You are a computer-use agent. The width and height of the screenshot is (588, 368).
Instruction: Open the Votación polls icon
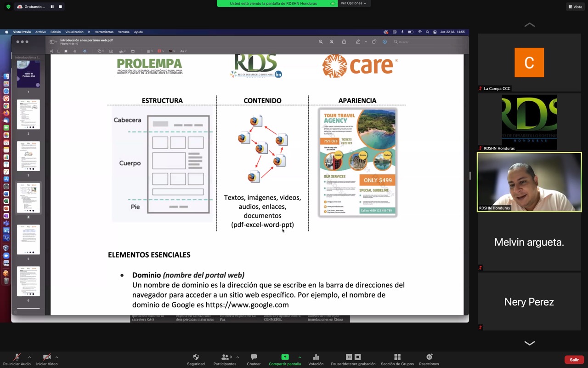(316, 357)
